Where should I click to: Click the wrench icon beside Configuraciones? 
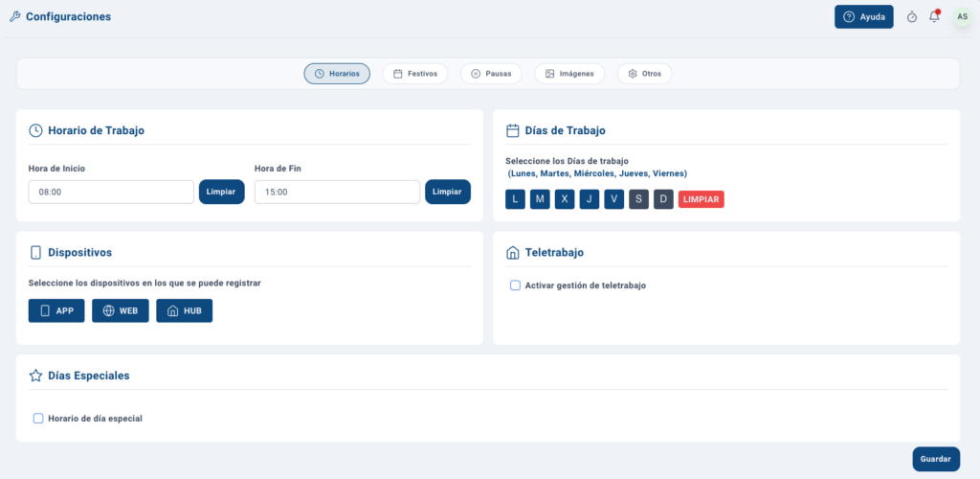click(15, 17)
